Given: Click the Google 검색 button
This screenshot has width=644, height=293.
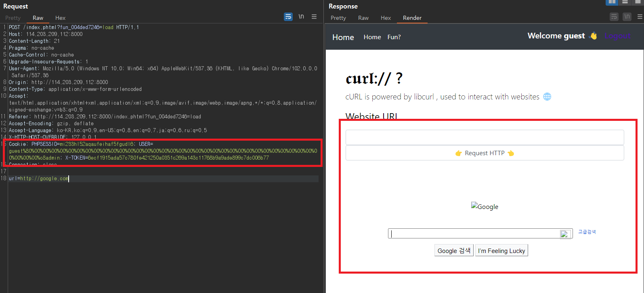Looking at the screenshot, I should click(x=454, y=251).
